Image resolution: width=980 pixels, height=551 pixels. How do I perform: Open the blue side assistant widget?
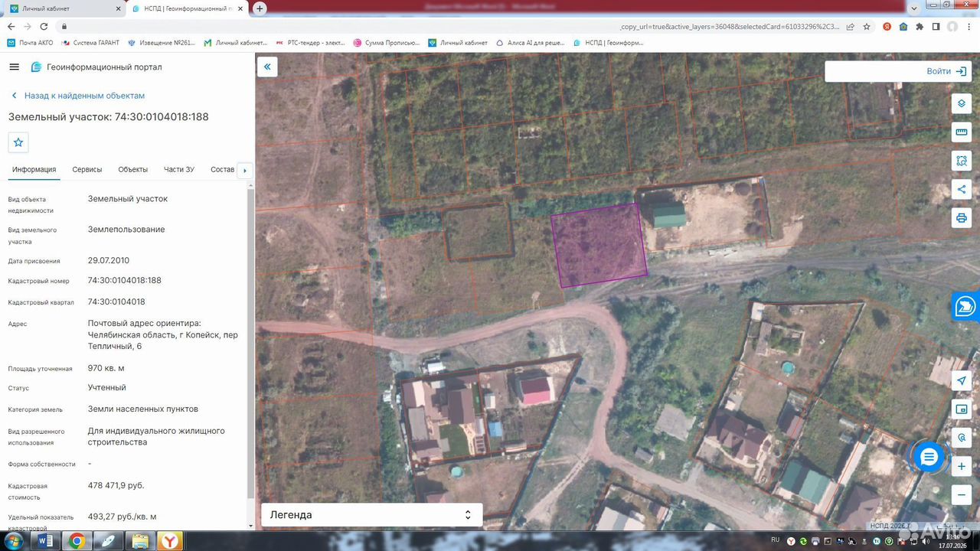(965, 306)
